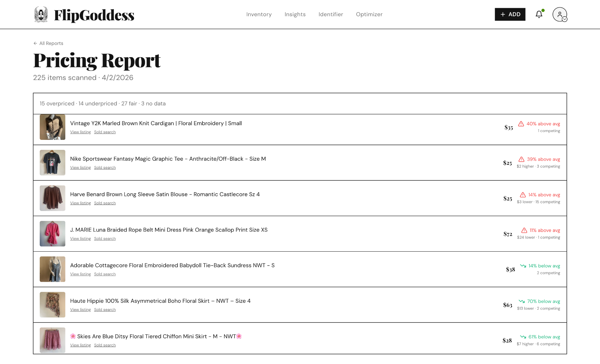
Task: Click the '70% below avg' label
Action: tap(543, 301)
